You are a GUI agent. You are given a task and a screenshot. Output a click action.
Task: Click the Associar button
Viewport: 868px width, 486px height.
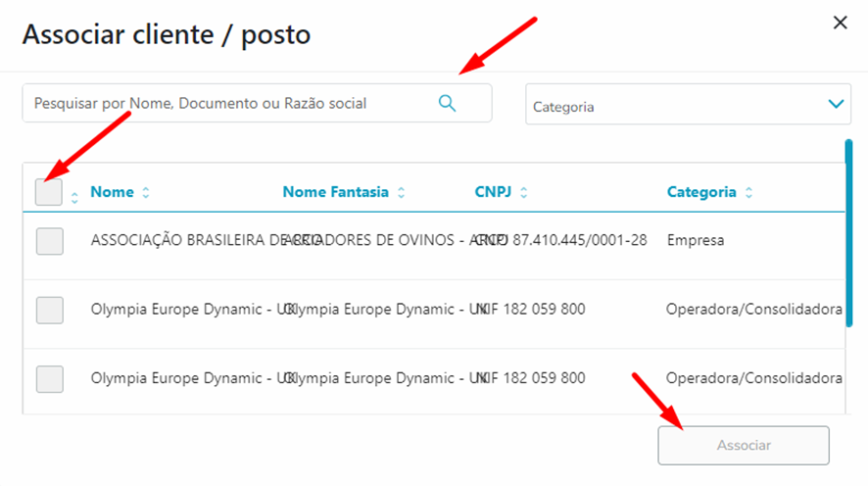click(x=744, y=445)
